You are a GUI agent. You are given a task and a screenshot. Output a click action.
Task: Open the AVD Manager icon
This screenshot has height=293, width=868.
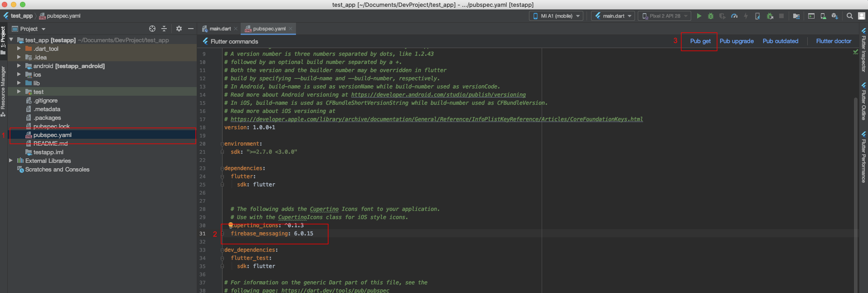point(823,16)
